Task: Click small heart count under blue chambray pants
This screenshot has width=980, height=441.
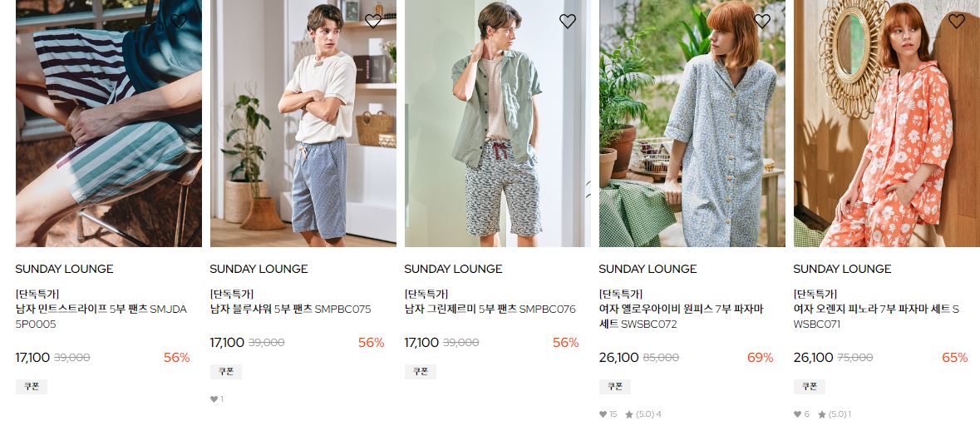Action: tap(217, 399)
